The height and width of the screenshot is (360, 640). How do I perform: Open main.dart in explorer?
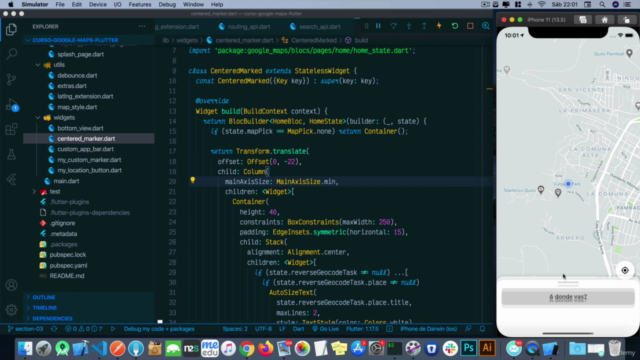click(66, 181)
